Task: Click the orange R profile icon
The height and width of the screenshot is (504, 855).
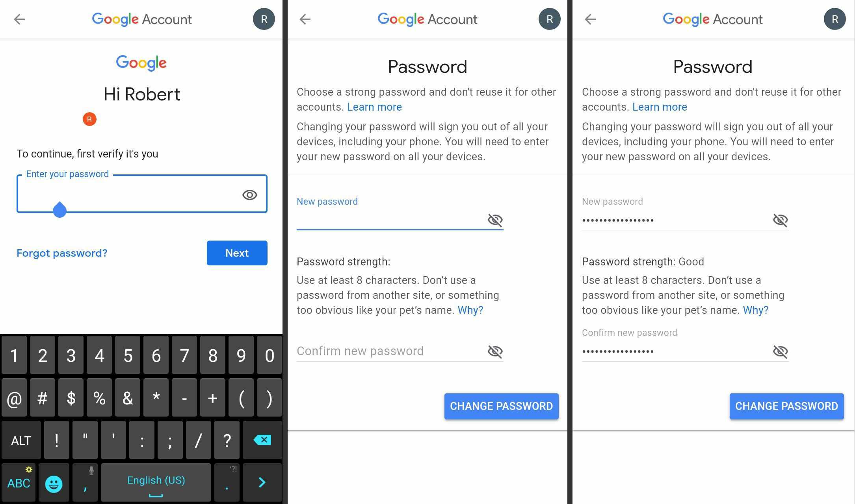Action: pos(89,118)
